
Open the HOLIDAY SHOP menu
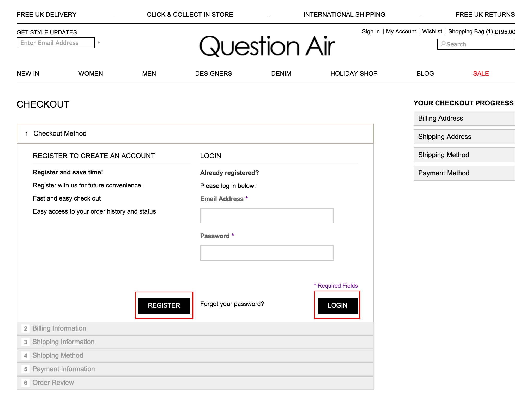[x=354, y=74]
